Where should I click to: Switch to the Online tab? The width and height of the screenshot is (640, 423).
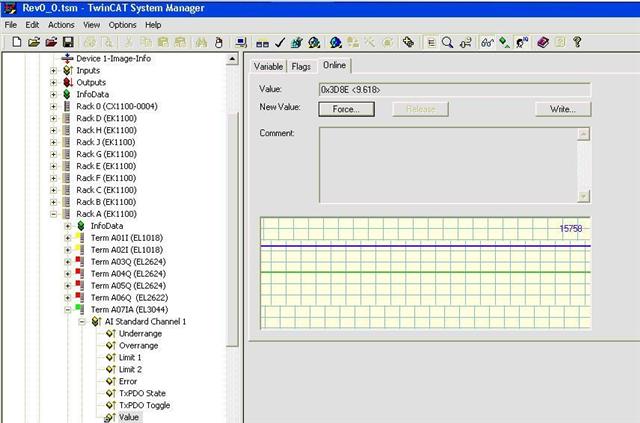334,65
